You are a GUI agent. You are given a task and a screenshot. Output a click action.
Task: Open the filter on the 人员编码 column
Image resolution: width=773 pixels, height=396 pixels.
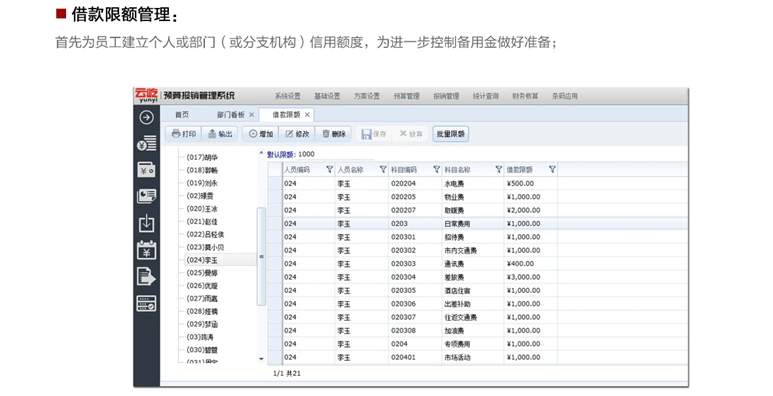pyautogui.click(x=329, y=170)
